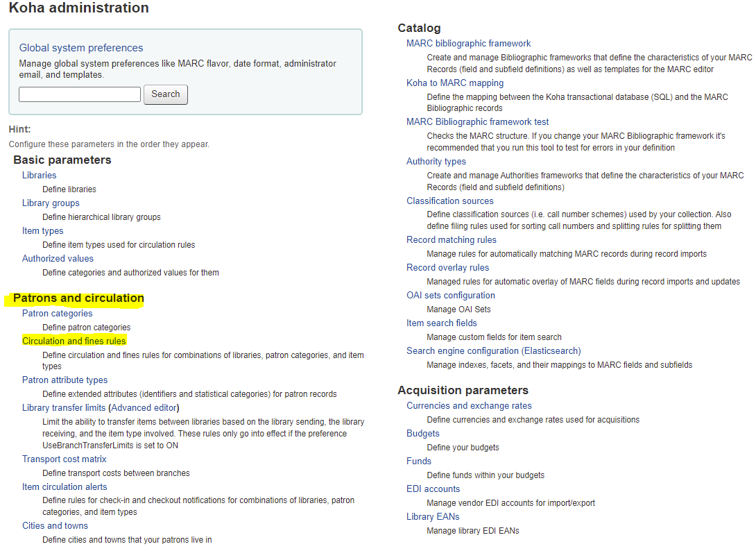The width and height of the screenshot is (756, 551).
Task: Select 'Define hierarchical library groups' text
Action: 101,217
